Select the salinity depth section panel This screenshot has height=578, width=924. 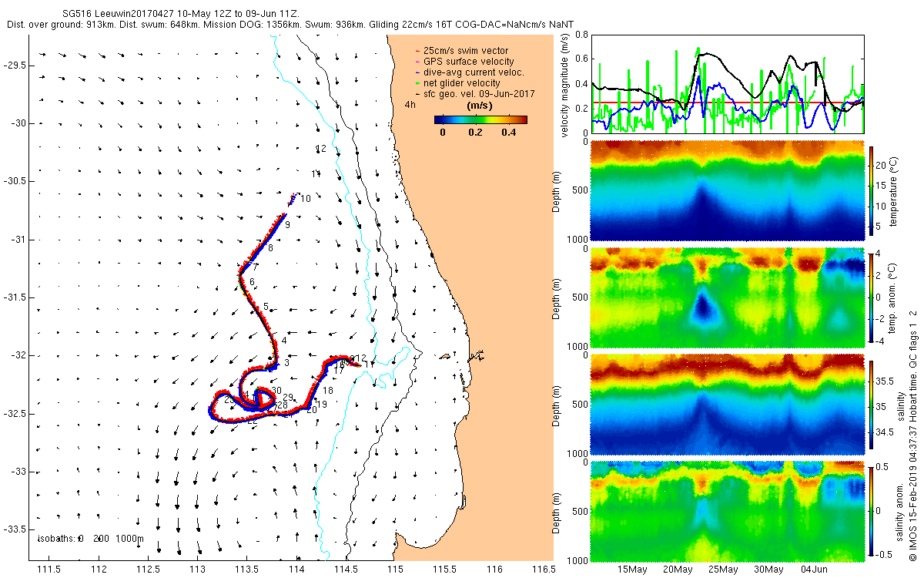pos(727,403)
